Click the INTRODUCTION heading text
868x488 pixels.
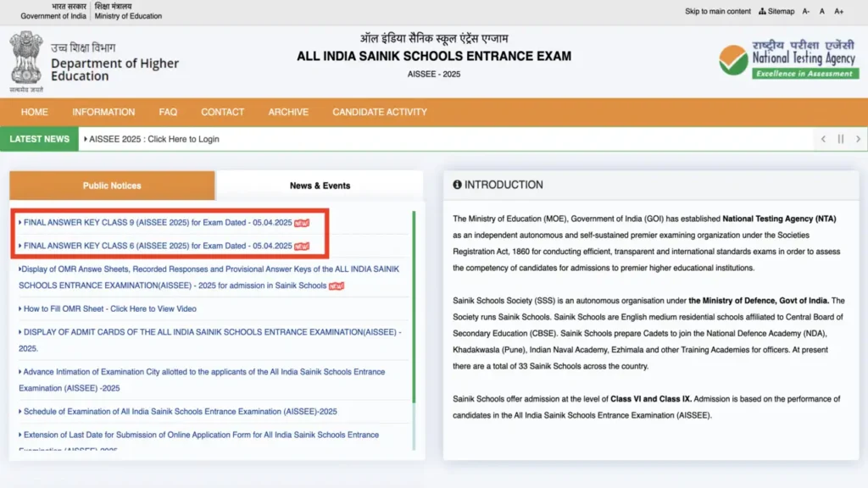point(504,185)
